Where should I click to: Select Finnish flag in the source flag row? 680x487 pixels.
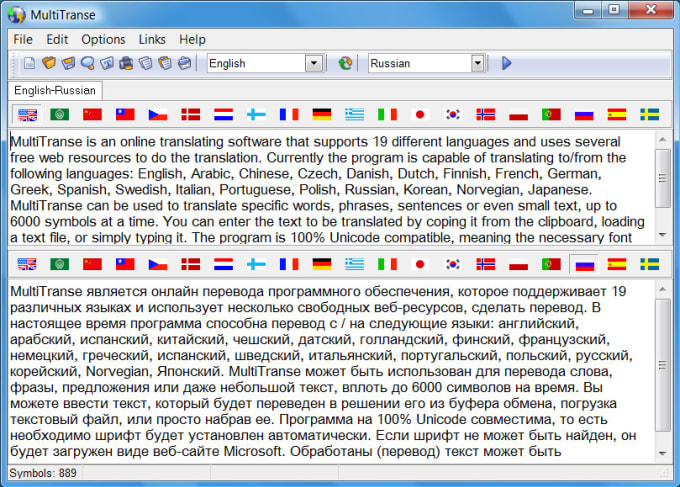click(x=256, y=114)
